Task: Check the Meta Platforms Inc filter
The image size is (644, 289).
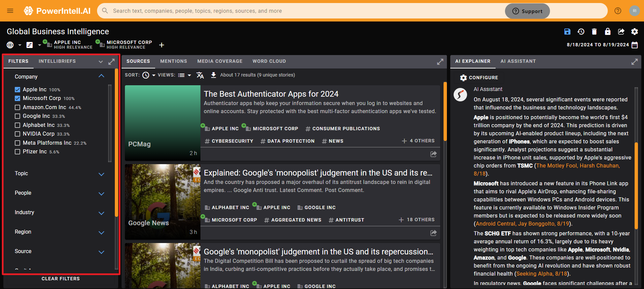Action: coord(17,143)
